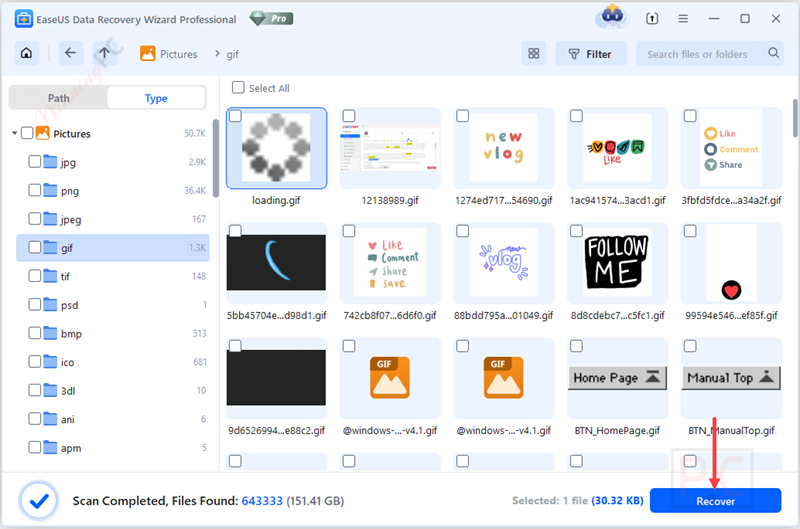Click the search magnifier icon
800x529 pixels.
click(773, 53)
